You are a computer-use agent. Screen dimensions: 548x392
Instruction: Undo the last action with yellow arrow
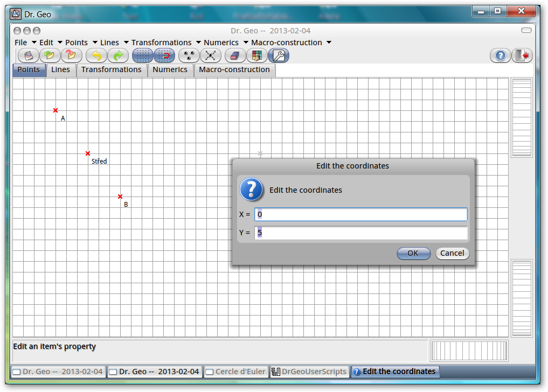pyautogui.click(x=96, y=55)
